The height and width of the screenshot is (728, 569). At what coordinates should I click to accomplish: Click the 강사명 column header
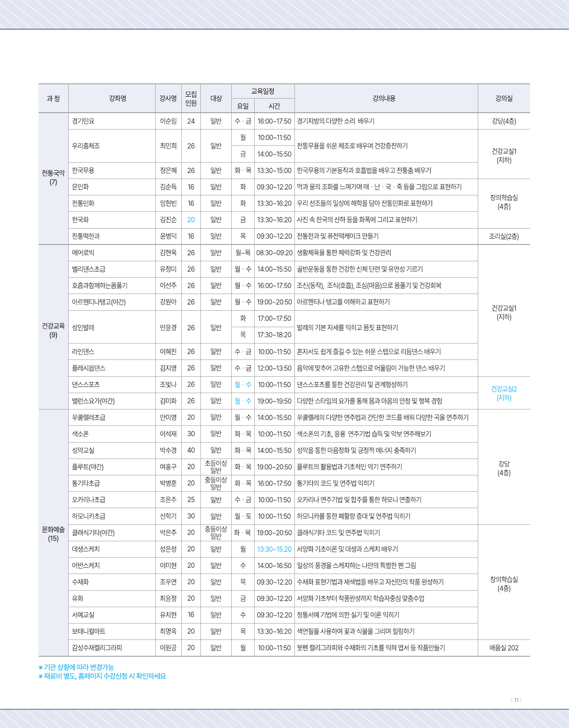[168, 98]
